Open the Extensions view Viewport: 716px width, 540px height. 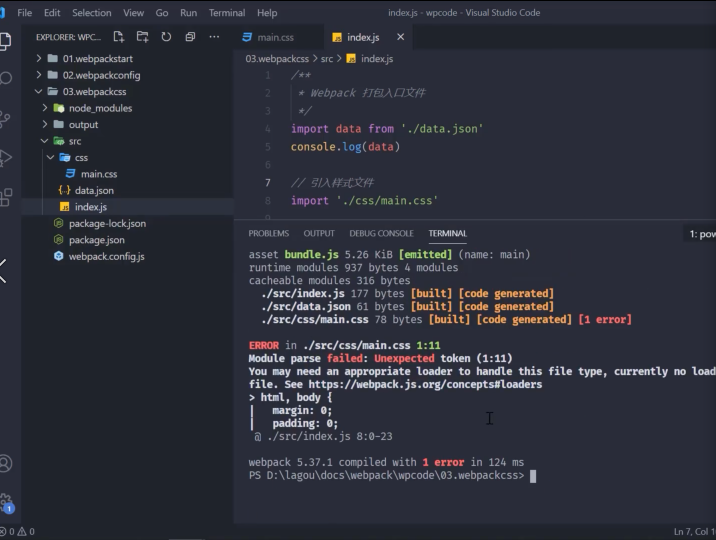5,198
